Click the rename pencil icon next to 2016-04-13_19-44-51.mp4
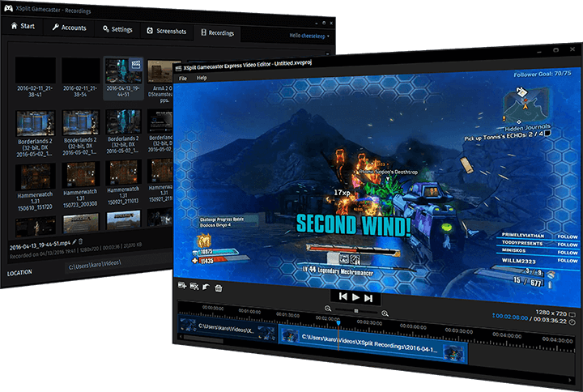 (74, 242)
